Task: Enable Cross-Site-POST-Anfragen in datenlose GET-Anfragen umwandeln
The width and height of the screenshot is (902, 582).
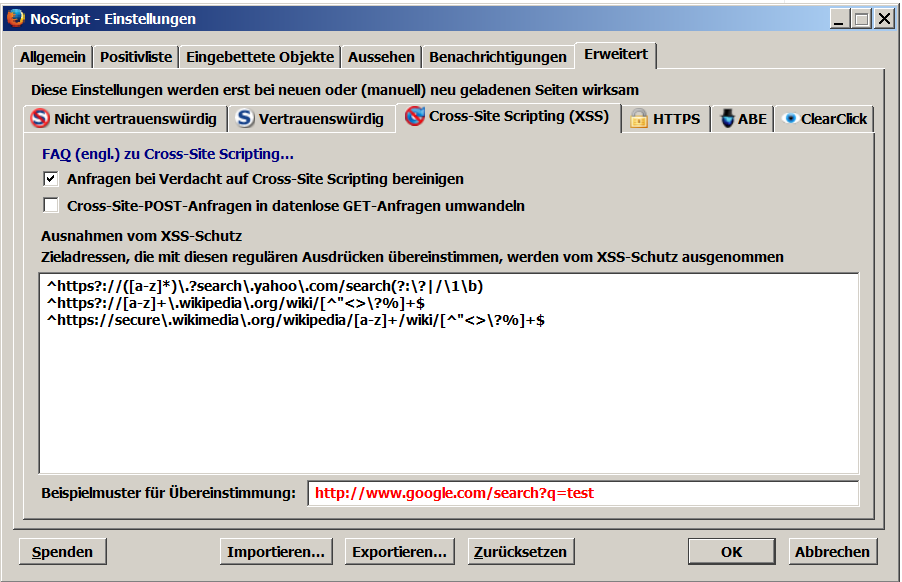Action: pyautogui.click(x=51, y=205)
